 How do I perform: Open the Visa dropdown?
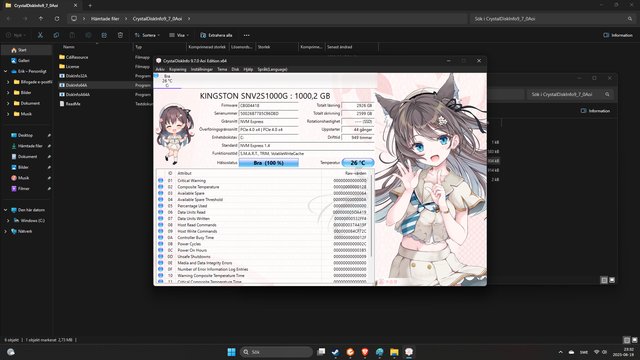pyautogui.click(x=179, y=35)
